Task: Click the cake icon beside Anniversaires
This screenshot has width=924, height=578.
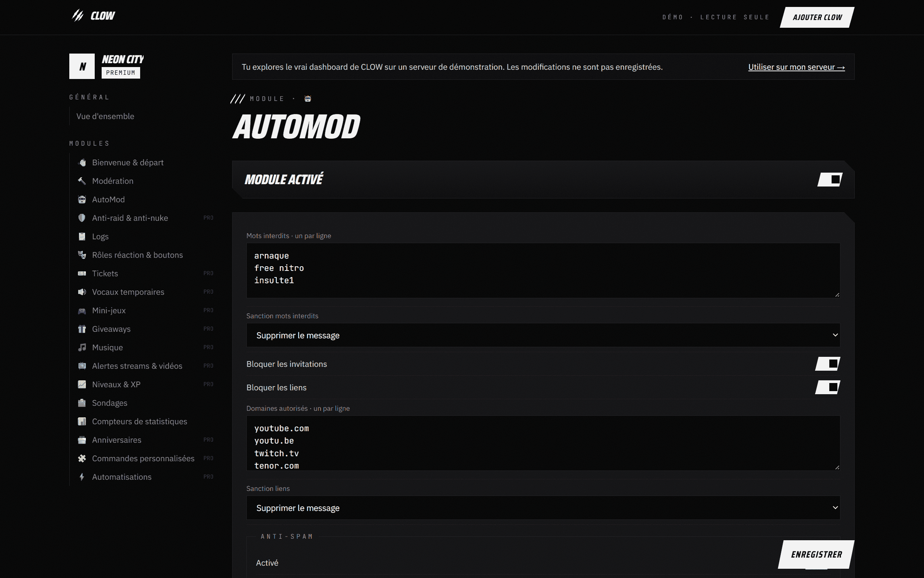Action: tap(82, 440)
